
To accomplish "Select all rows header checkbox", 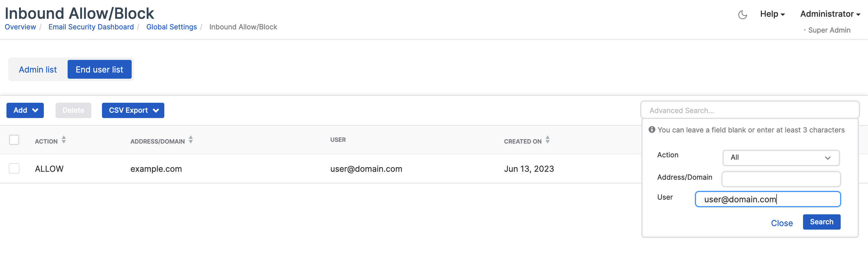I will tap(14, 140).
